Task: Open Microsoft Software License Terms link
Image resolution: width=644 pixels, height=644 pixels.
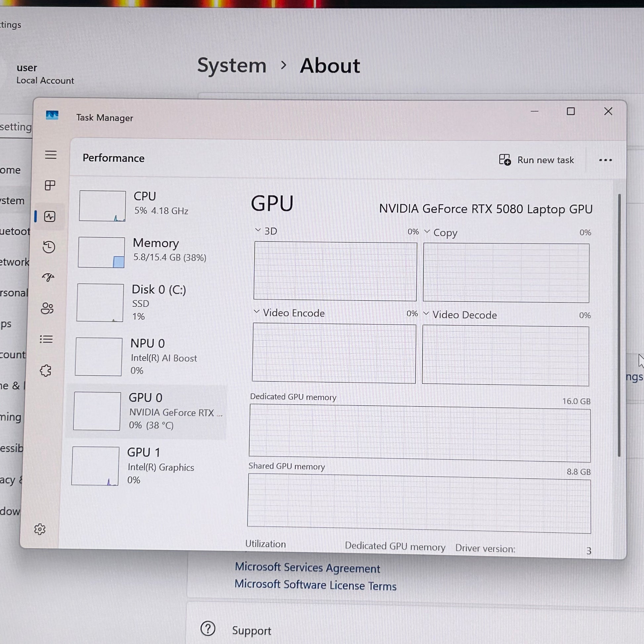Action: (315, 585)
